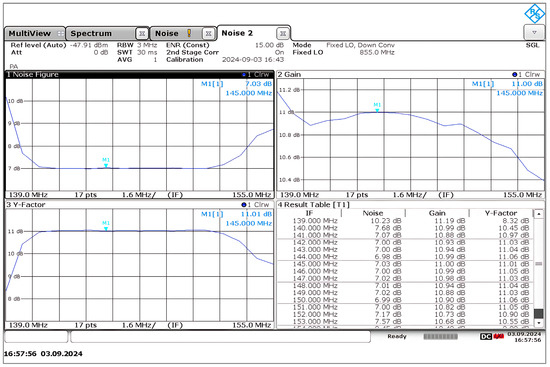This screenshot has width=550, height=367.
Task: Select the M1 marker in Noise Figure graph
Action: (106, 163)
